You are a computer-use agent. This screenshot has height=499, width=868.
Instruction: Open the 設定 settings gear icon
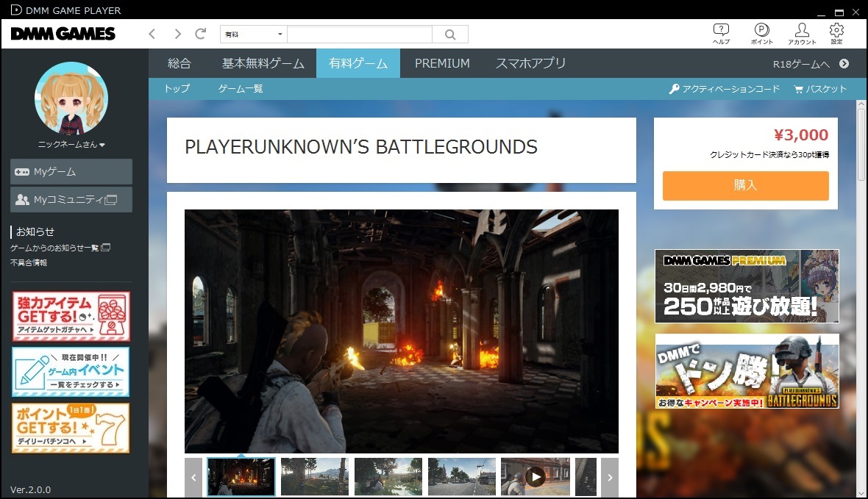click(836, 34)
